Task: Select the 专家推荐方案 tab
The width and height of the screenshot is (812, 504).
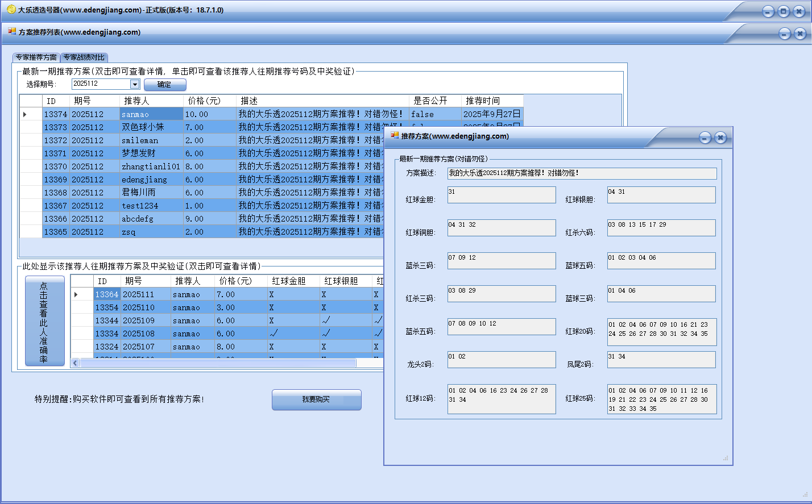Action: click(x=36, y=57)
